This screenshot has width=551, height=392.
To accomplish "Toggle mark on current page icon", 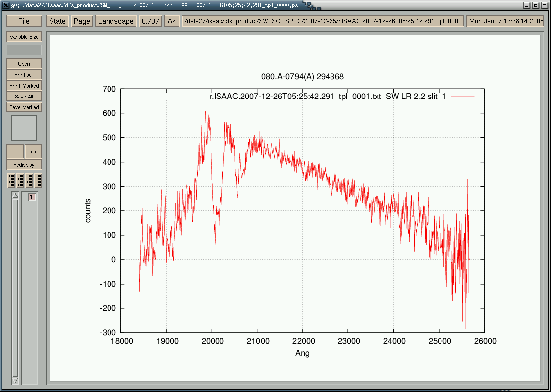I will click(29, 180).
